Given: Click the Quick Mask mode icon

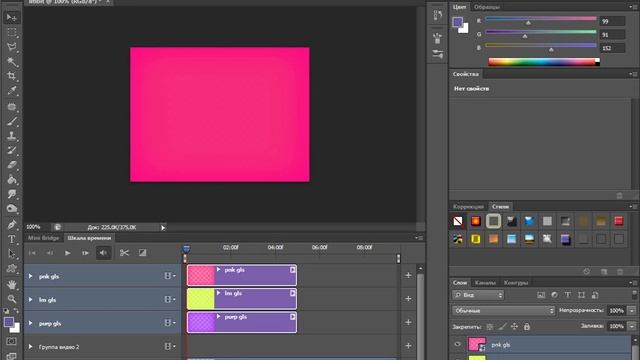Looking at the screenshot, I should [x=11, y=341].
